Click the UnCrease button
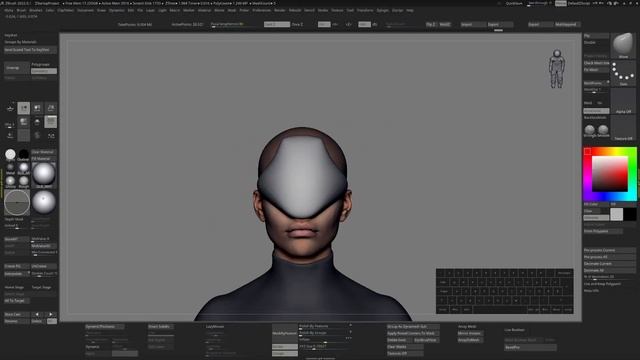Image resolution: width=640 pixels, height=360 pixels. [44, 266]
